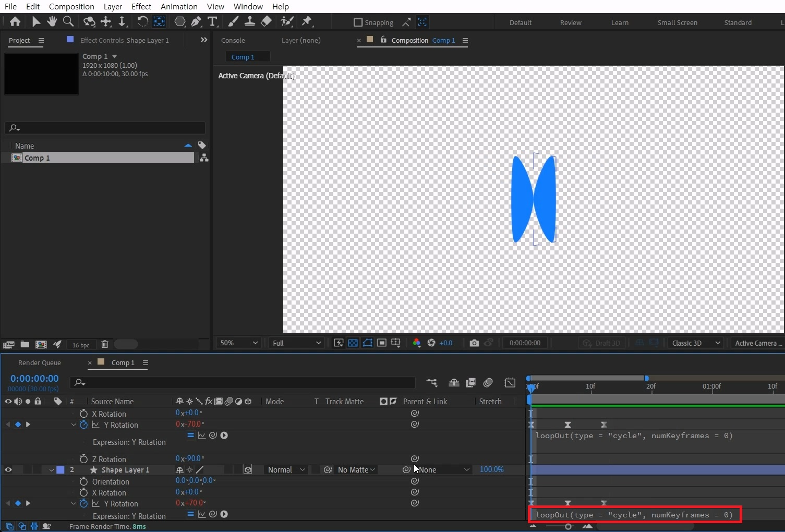This screenshot has height=532, width=785.
Task: Select the Type text tool
Action: [212, 21]
